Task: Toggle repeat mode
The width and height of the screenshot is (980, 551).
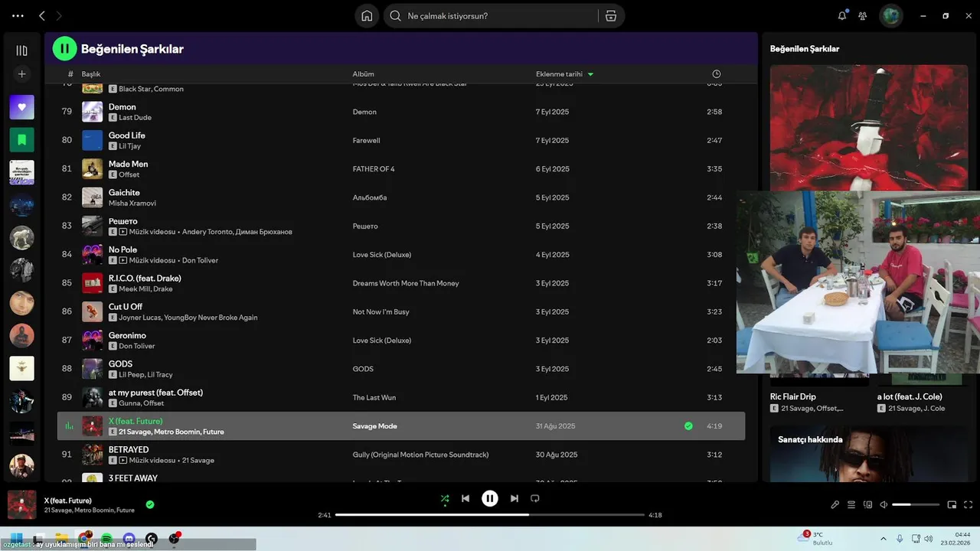Action: tap(535, 498)
